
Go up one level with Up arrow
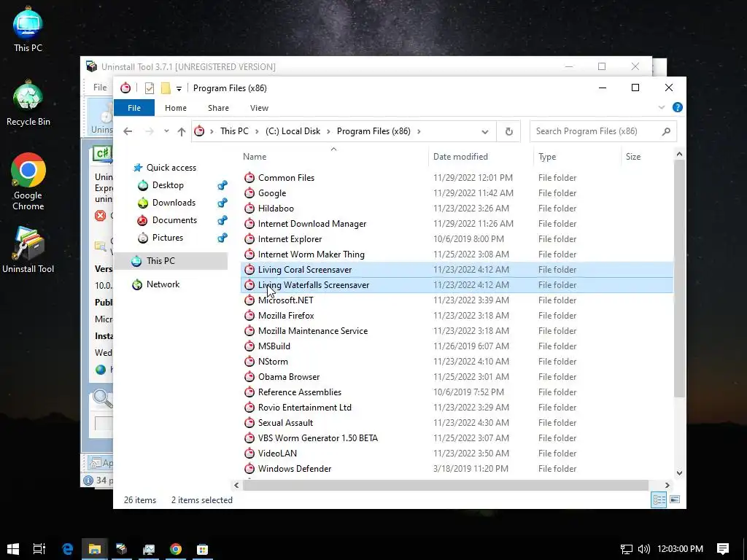click(181, 131)
